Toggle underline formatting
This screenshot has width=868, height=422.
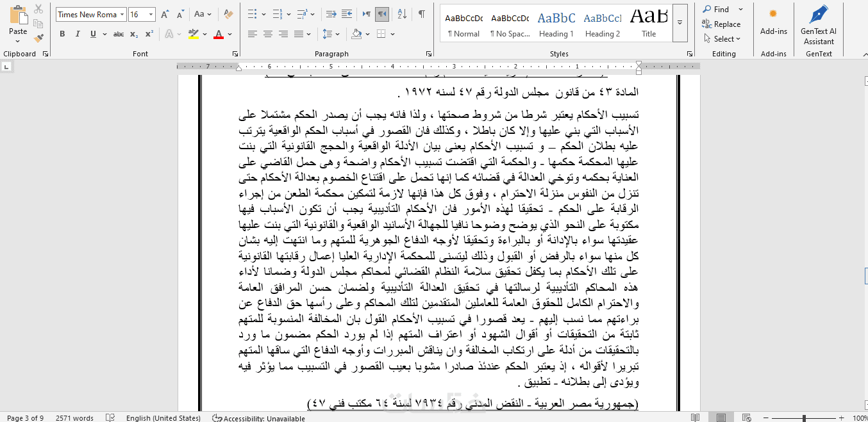pos(94,34)
